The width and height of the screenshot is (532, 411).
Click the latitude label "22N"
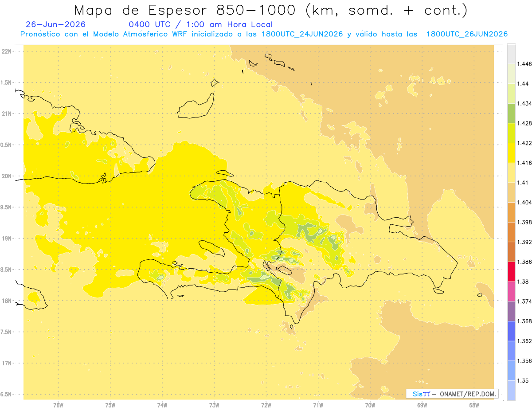pyautogui.click(x=7, y=51)
